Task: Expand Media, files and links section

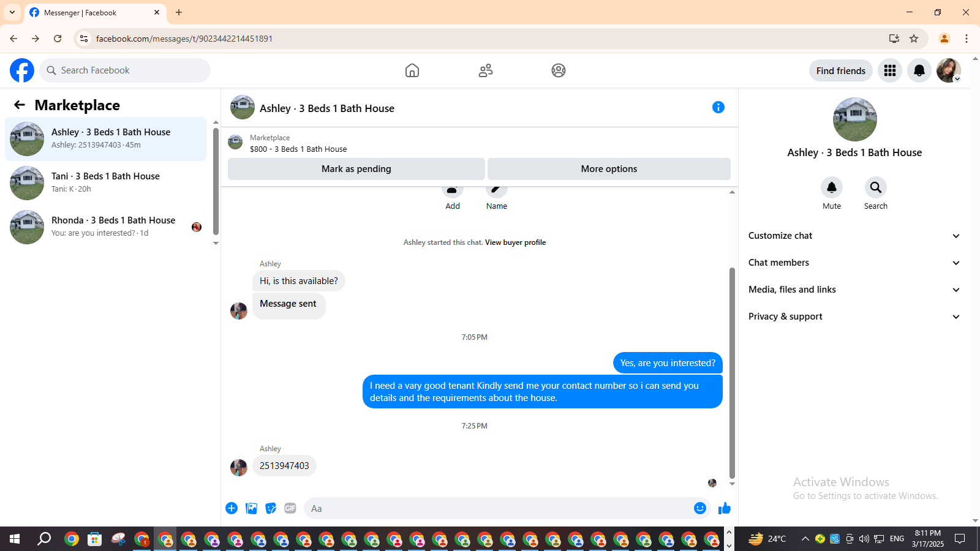Action: pyautogui.click(x=854, y=290)
